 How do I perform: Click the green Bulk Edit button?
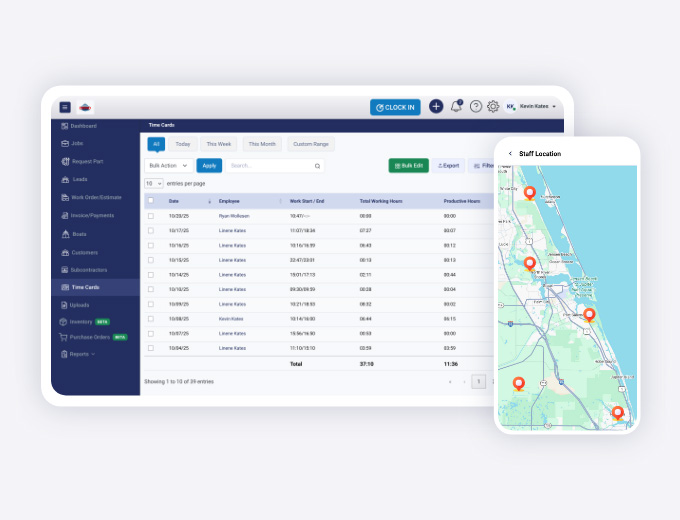coord(408,166)
